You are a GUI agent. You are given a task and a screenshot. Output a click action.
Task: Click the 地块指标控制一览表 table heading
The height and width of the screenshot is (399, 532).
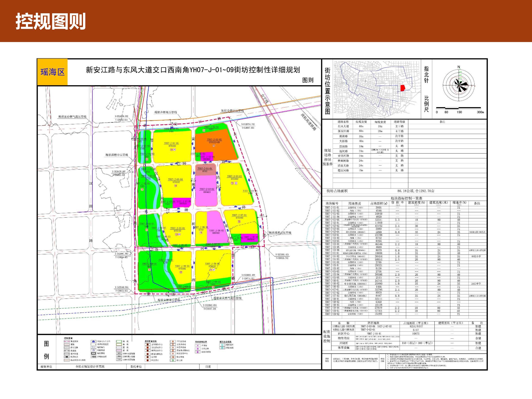[406, 198]
